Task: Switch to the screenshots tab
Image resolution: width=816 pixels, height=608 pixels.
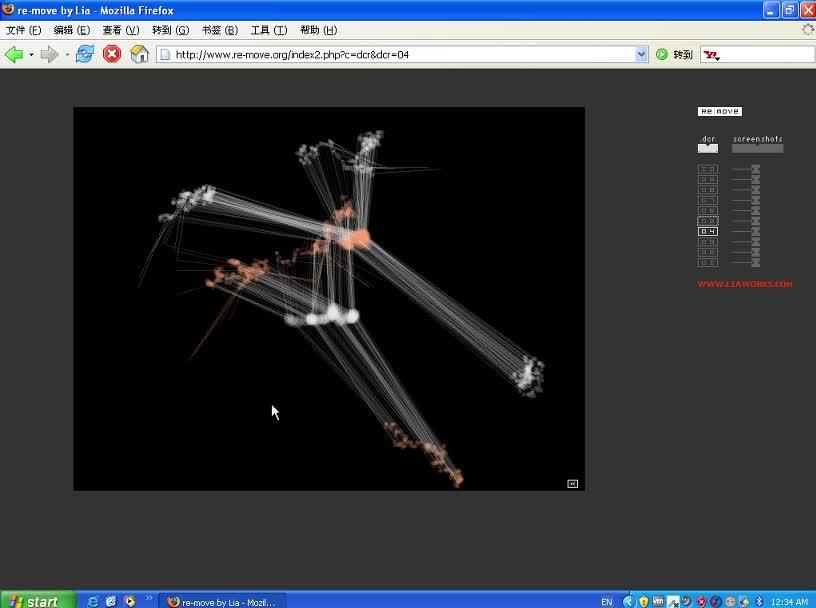Action: [x=758, y=144]
